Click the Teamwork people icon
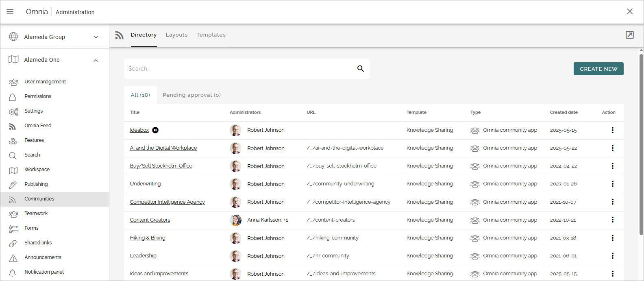This screenshot has height=281, width=644. click(x=13, y=214)
